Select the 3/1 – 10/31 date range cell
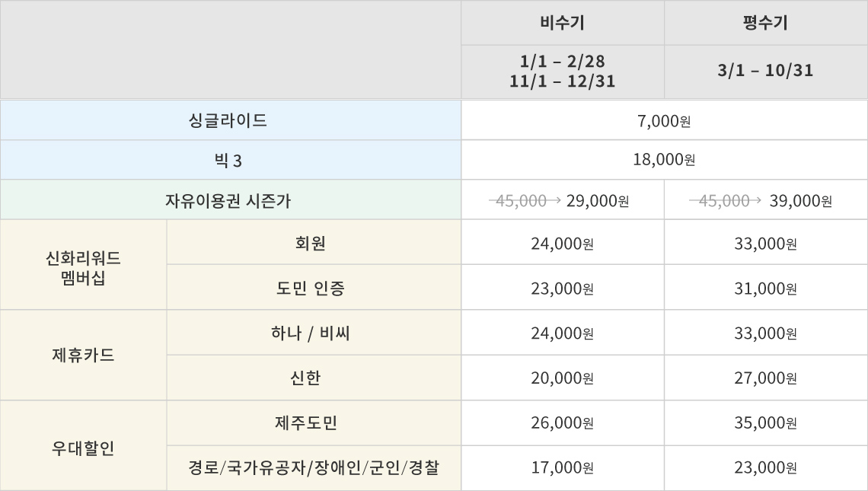This screenshot has width=868, height=491. (x=765, y=71)
